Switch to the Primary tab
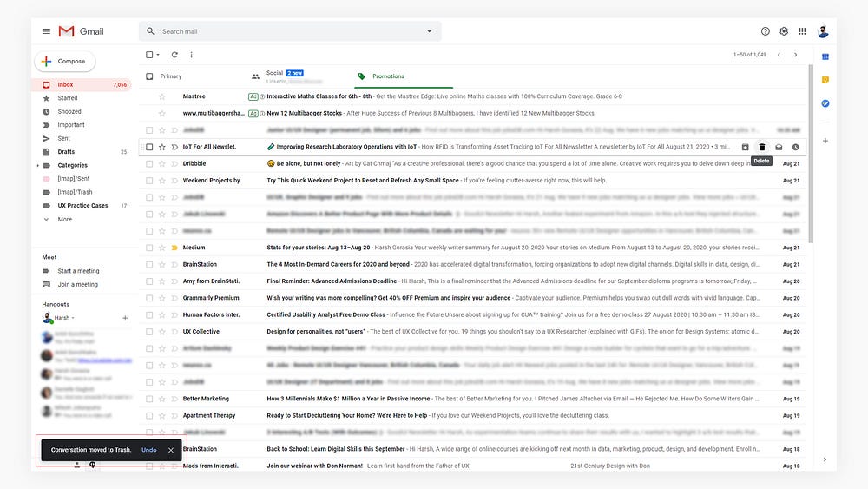The height and width of the screenshot is (489, 868). tap(171, 76)
